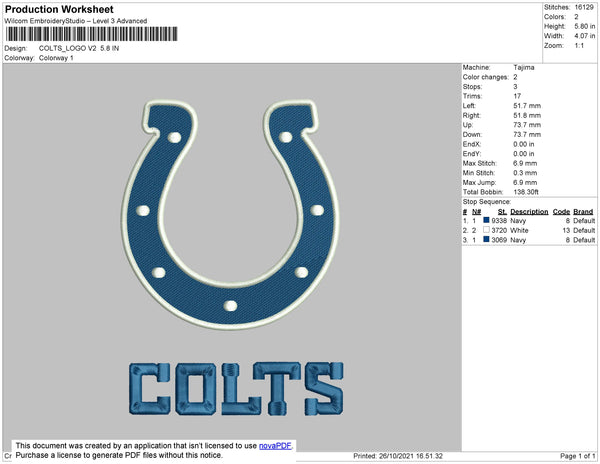Click the 'N#' column header
The width and height of the screenshot is (600, 464).
click(x=476, y=212)
